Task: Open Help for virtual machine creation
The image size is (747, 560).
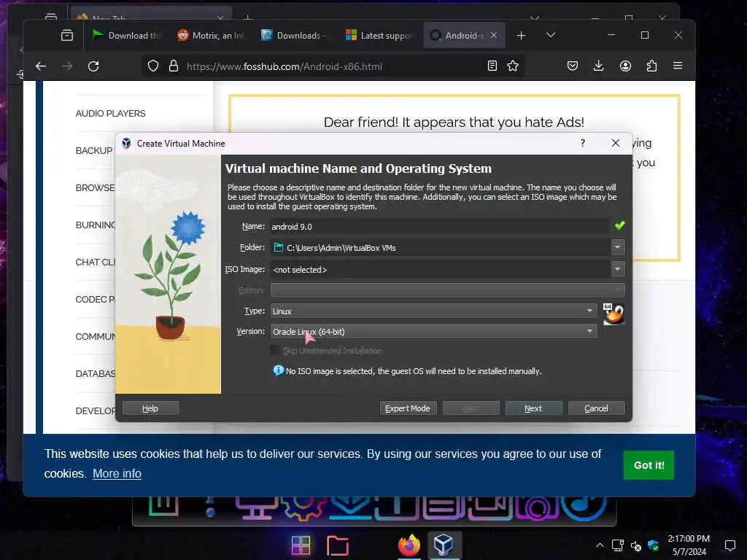Action: (150, 408)
